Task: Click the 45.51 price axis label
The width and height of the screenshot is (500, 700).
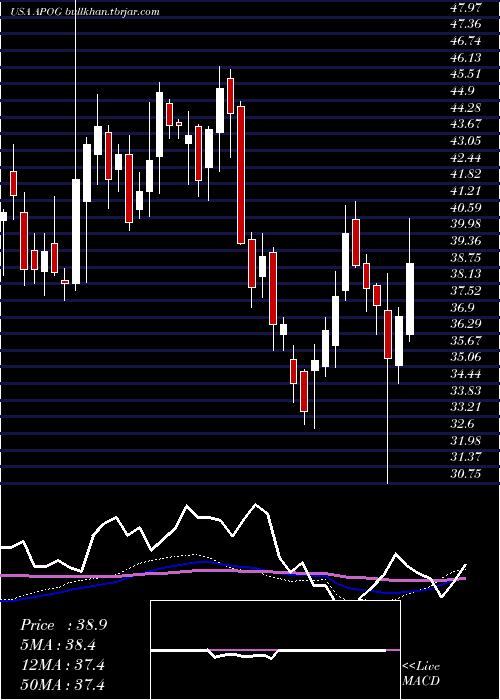Action: click(x=467, y=74)
